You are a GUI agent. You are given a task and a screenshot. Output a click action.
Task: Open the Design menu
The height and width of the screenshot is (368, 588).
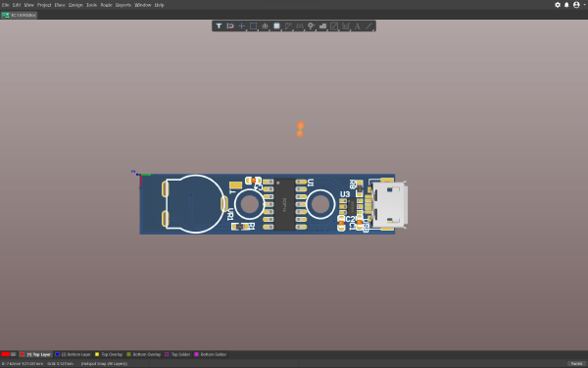[75, 5]
